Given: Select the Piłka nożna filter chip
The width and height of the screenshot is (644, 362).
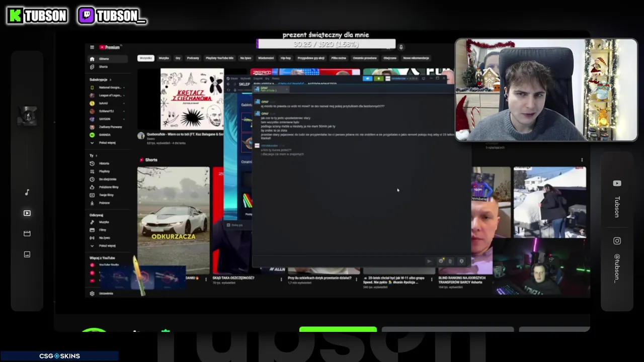Looking at the screenshot, I should (x=339, y=58).
